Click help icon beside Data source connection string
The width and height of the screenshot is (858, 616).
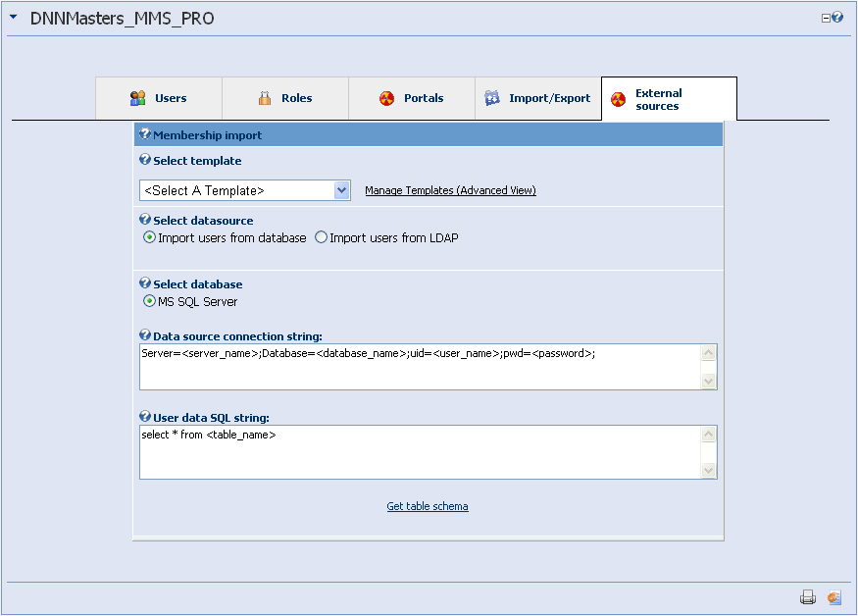pos(144,334)
